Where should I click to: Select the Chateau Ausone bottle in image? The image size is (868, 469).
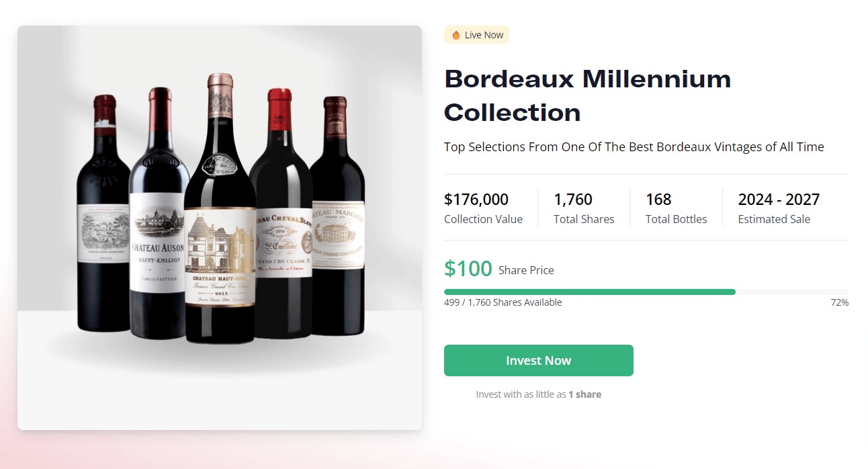(x=159, y=222)
